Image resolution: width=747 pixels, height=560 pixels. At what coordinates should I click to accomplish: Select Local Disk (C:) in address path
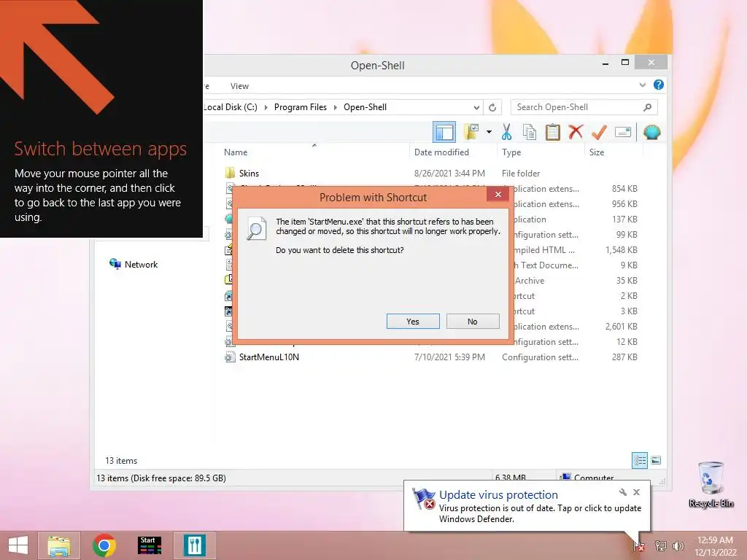click(x=231, y=107)
